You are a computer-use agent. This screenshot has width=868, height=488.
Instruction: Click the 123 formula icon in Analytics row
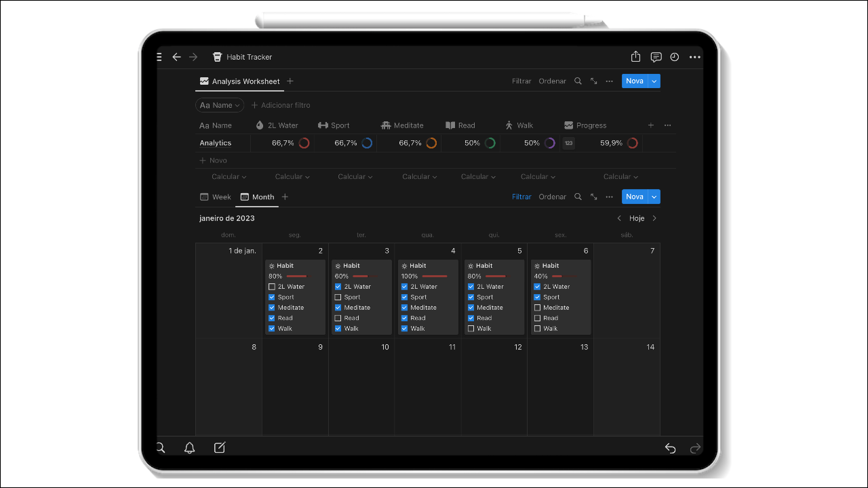point(568,143)
